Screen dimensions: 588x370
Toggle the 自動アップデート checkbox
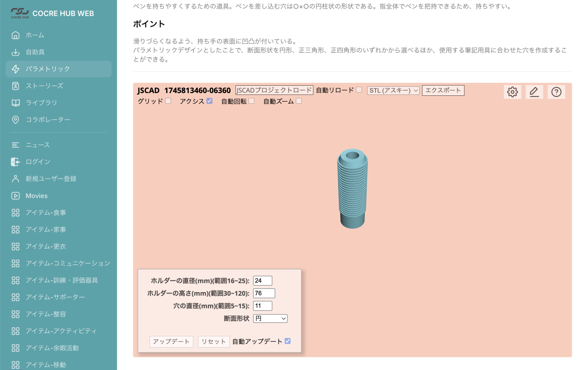point(287,341)
